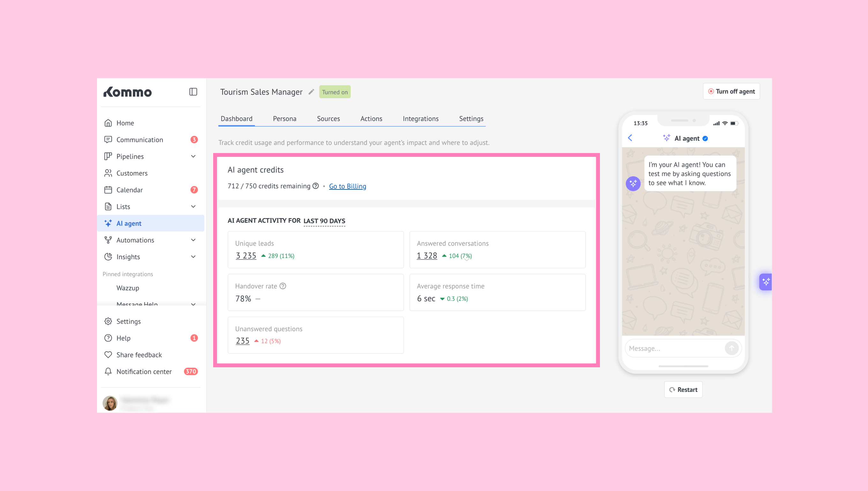Screen dimensions: 868x491
Task: Restart the test chat preview
Action: pos(683,390)
